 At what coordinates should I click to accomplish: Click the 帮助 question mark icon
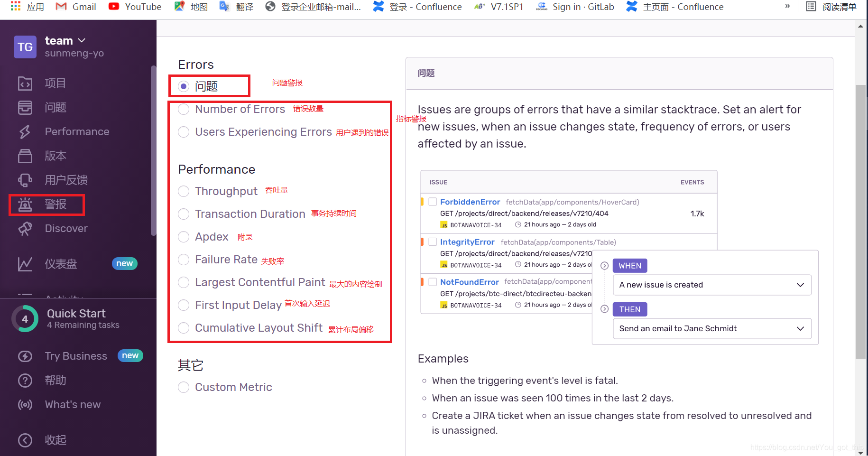tap(25, 381)
